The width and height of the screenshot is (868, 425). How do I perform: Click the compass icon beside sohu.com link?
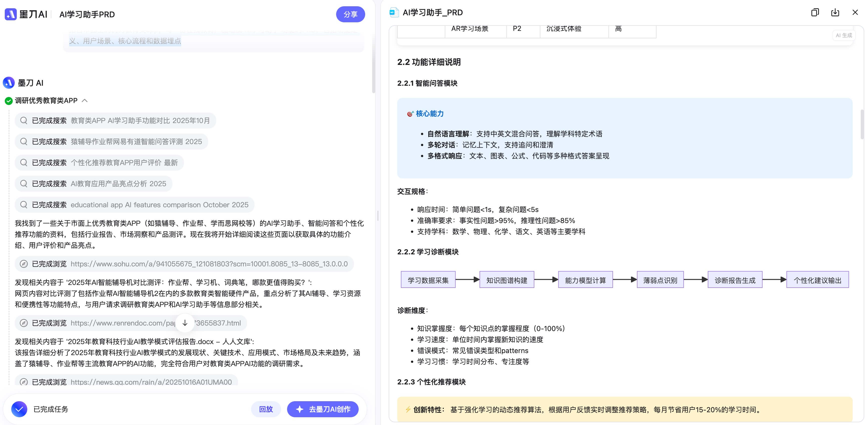(x=24, y=264)
